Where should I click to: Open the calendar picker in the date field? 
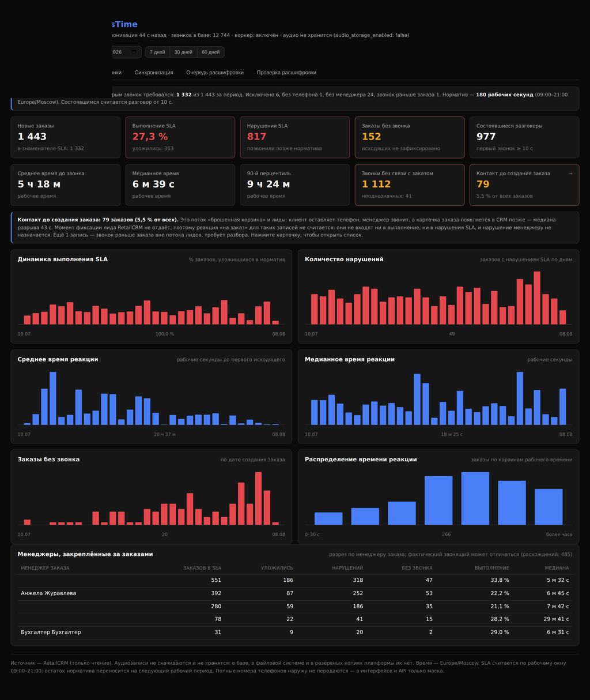coord(134,52)
